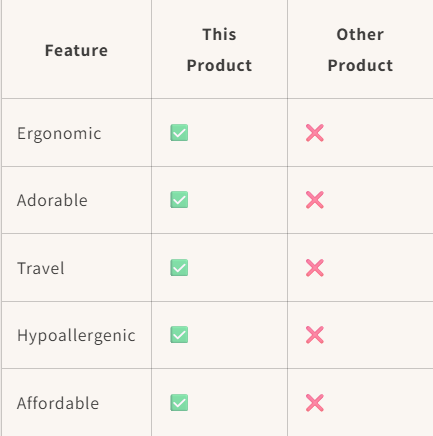Select the Other Product column header

[360, 50]
